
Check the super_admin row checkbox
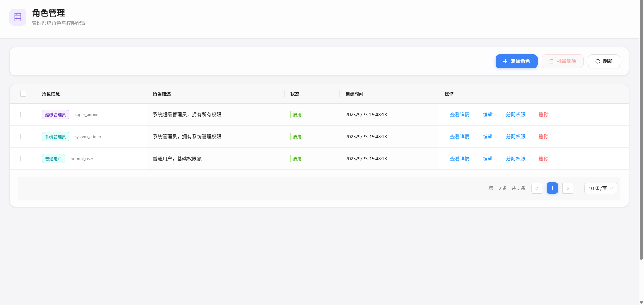click(23, 115)
